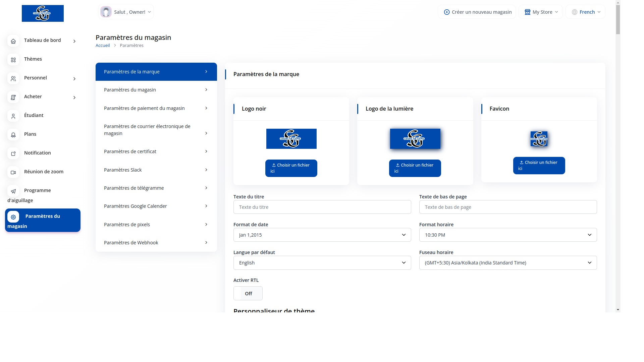644x362 pixels.
Task: Click the Programme d'aiguillage paper-plane icon
Action: point(13,191)
